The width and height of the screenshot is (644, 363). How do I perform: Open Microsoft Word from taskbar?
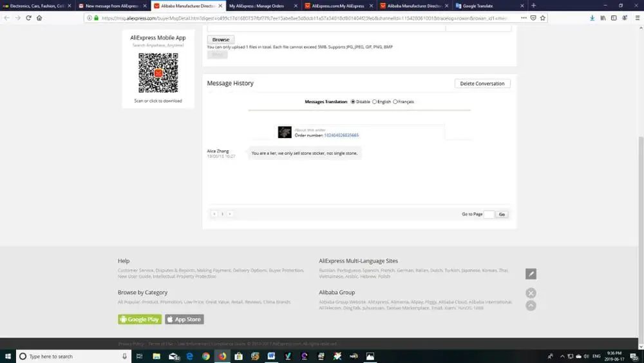click(x=272, y=356)
